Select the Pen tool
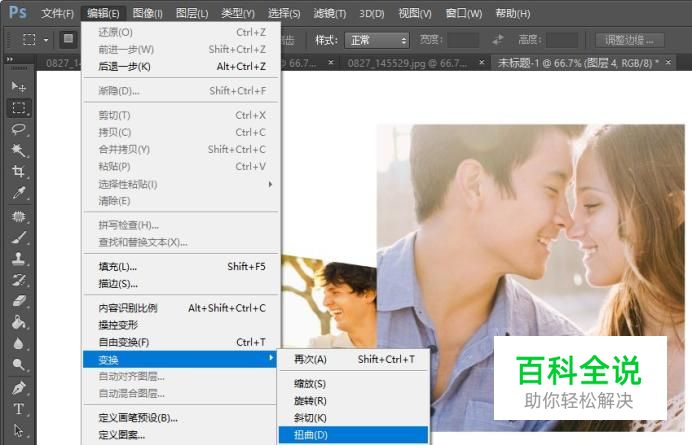 (19, 388)
